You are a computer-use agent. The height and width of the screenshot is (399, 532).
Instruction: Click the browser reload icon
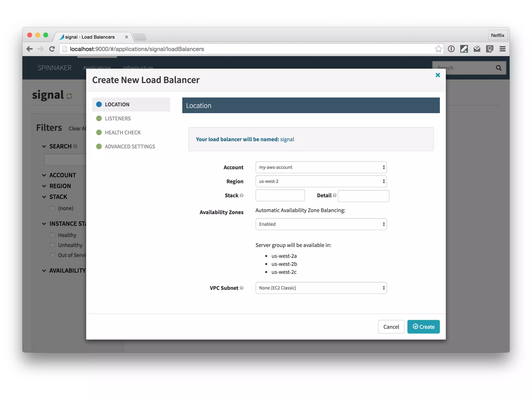click(52, 49)
